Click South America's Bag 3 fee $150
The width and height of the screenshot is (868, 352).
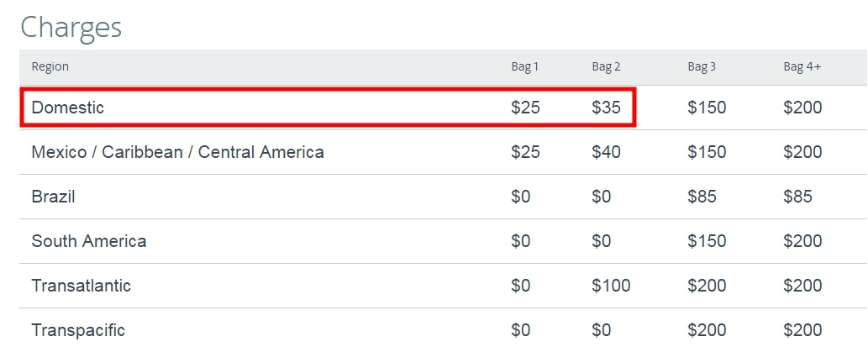click(707, 241)
